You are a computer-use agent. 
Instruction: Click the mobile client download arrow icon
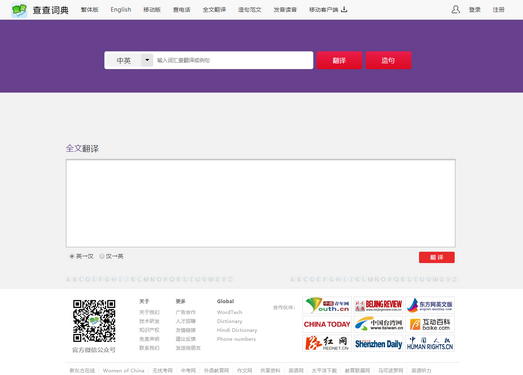(344, 9)
